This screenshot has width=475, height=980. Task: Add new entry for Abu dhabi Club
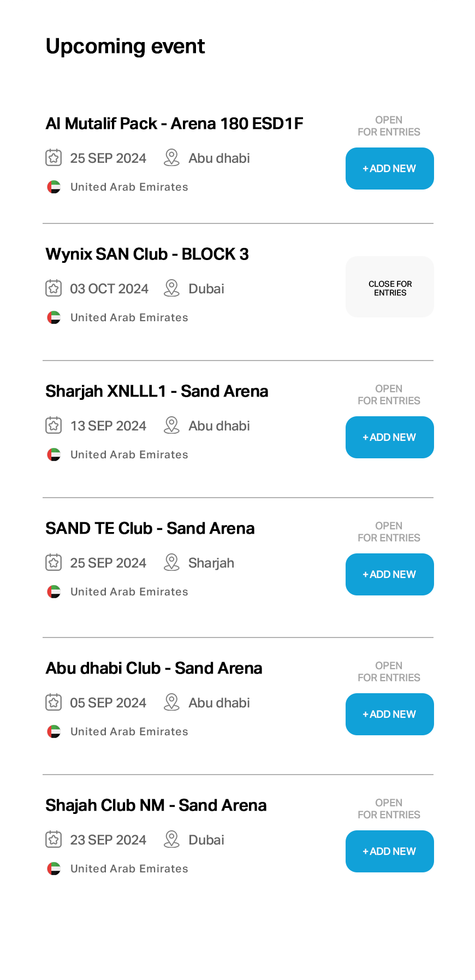[x=389, y=714]
